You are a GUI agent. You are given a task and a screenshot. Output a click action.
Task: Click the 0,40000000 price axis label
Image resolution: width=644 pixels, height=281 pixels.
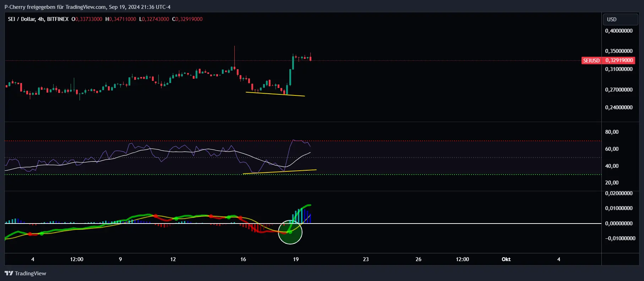619,31
